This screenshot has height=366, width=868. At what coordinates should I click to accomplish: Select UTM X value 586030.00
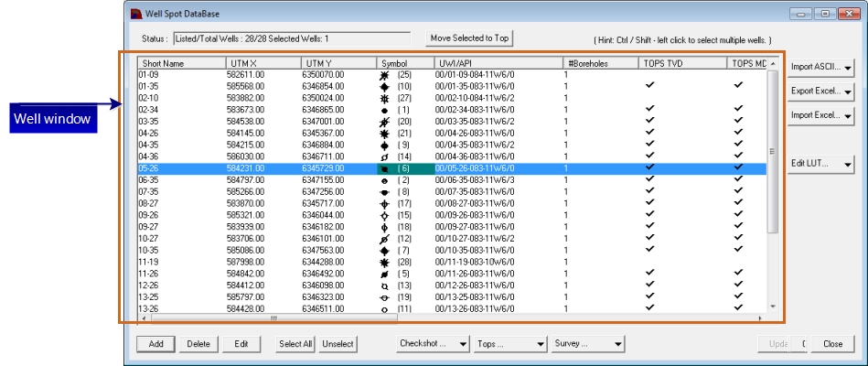click(245, 156)
